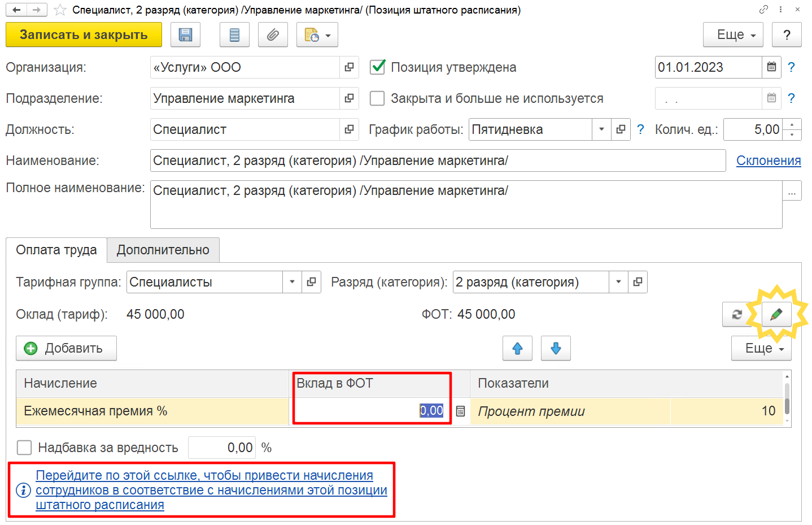Check Закрыта и больше не используется
This screenshot has width=812, height=525.
[x=377, y=98]
